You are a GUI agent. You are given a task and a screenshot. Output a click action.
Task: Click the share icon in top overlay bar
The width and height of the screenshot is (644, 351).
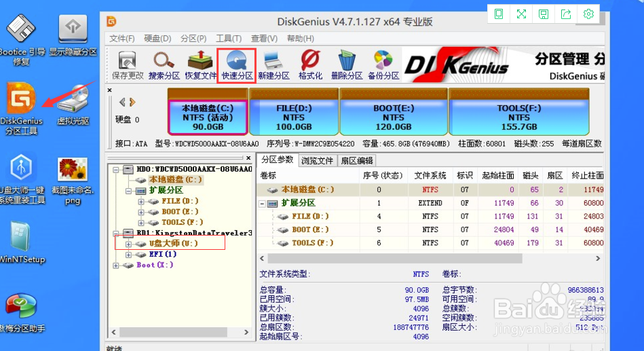[566, 14]
